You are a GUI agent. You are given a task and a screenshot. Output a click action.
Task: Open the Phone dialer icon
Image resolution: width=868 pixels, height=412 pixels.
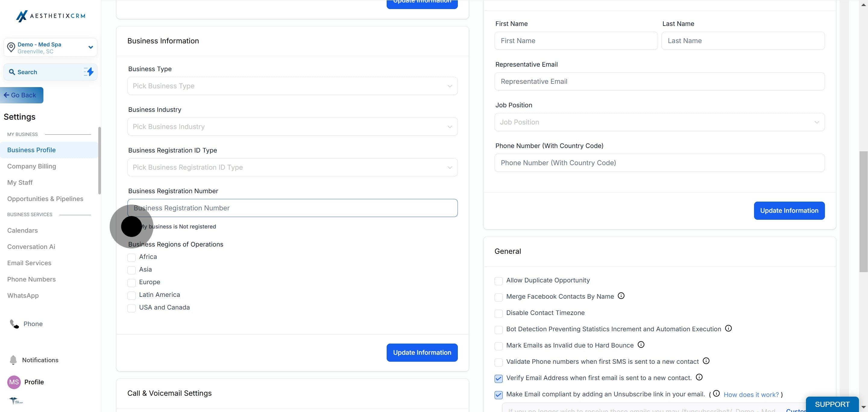pos(14,324)
